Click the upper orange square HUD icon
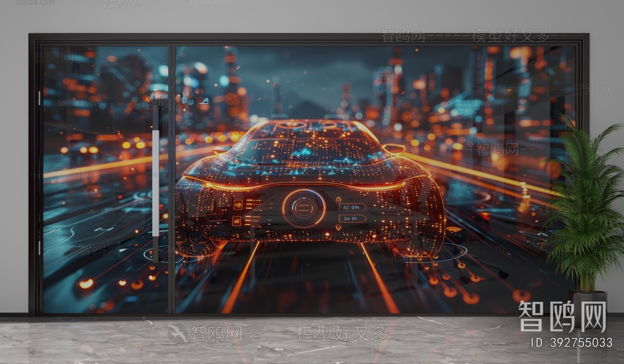This screenshot has height=364, width=624. coord(237,205)
